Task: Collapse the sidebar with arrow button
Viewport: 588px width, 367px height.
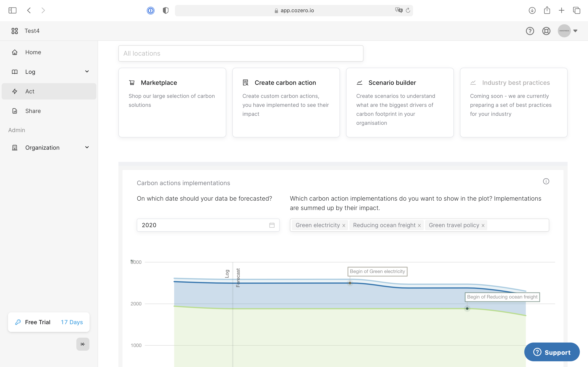Action: click(83, 344)
